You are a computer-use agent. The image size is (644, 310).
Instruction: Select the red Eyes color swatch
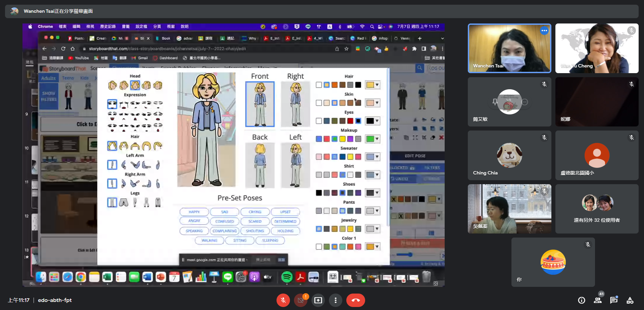[x=350, y=121]
